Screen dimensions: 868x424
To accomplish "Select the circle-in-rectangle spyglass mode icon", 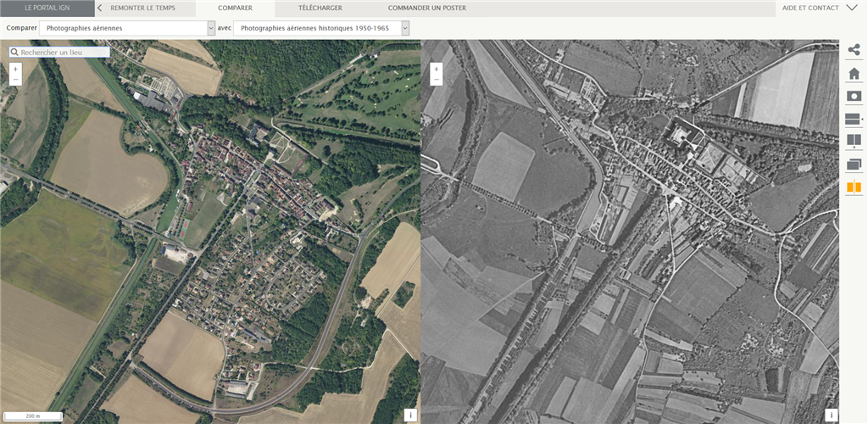I will [x=854, y=96].
